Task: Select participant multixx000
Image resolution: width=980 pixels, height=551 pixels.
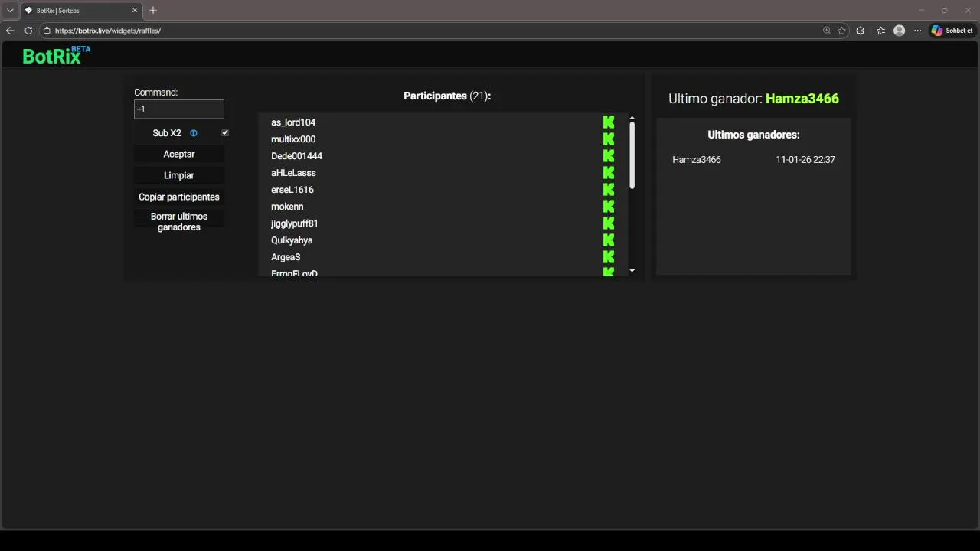Action: pyautogui.click(x=293, y=139)
